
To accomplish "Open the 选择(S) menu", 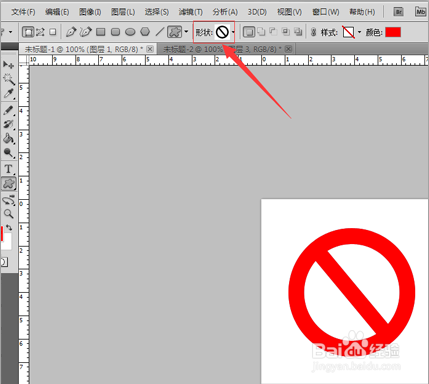I will [157, 12].
